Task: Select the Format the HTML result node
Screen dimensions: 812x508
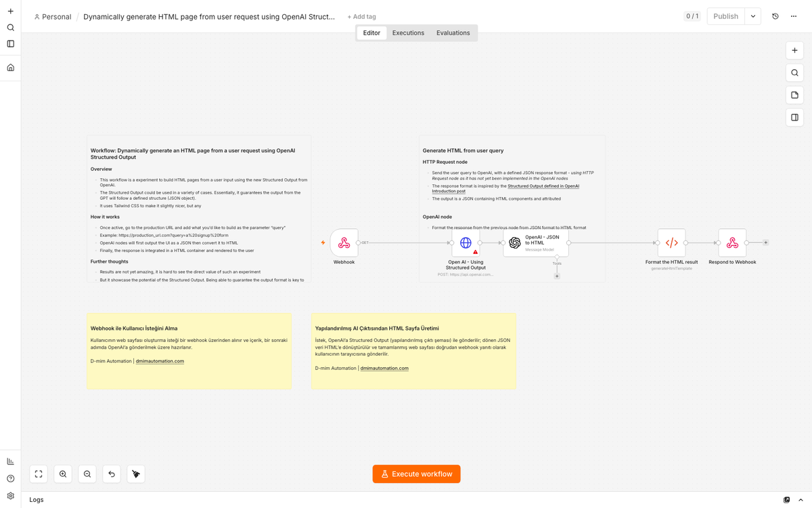Action: (x=671, y=242)
